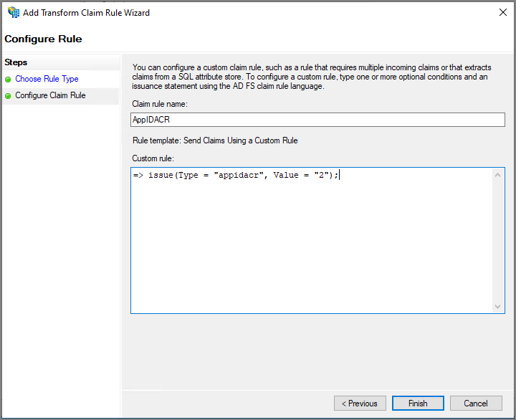Click the 'Configure Rule' heading
This screenshot has width=516, height=420.
43,39
